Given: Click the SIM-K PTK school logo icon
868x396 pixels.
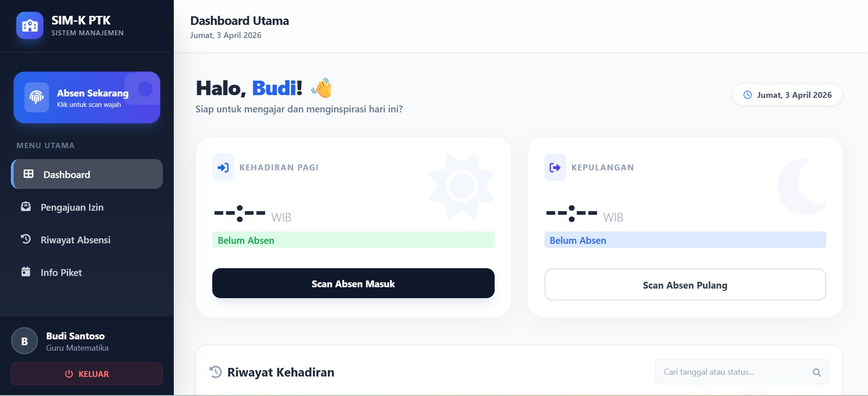Looking at the screenshot, I should (30, 25).
